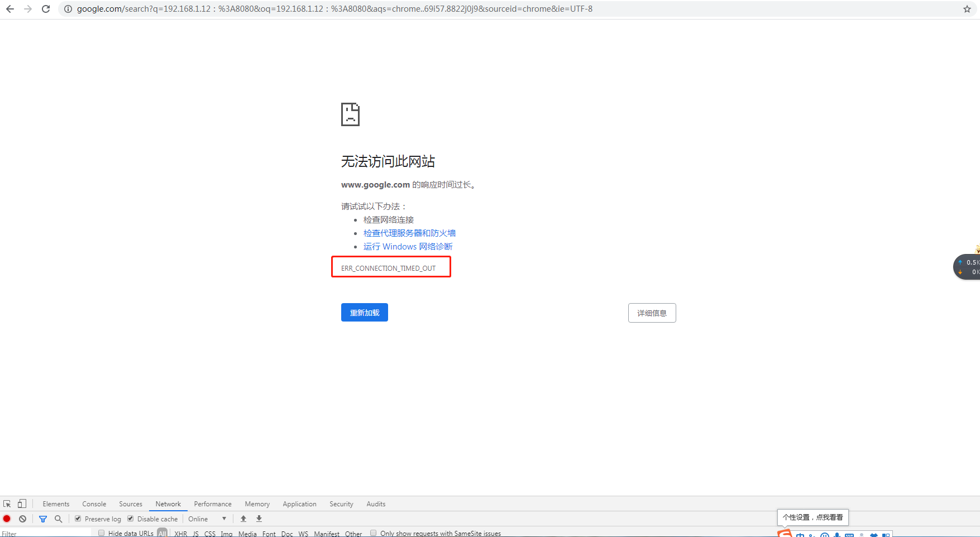Click the 个性设置，点我看看 tooltip

click(813, 517)
